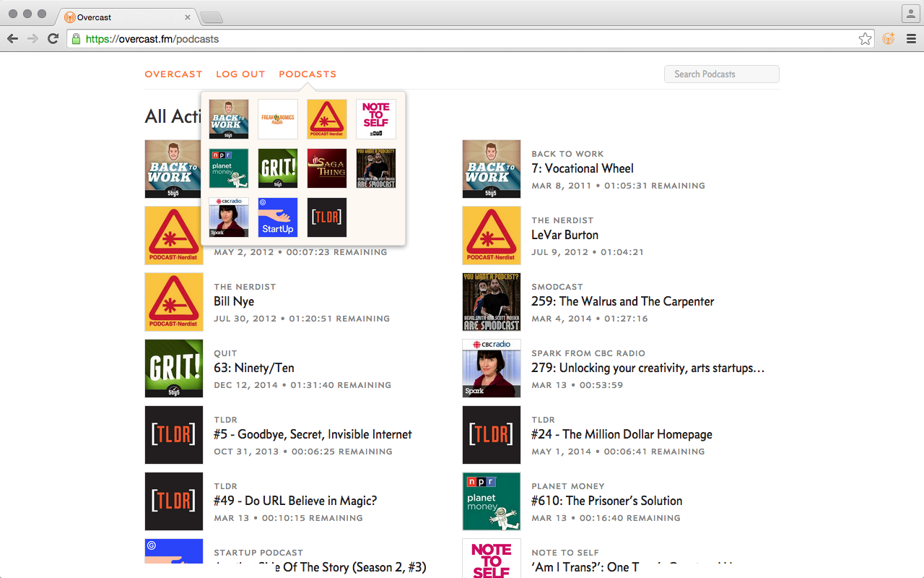Viewport: 924px width, 578px height.
Task: Open #24 - The Million Dollar Homepage
Action: click(x=622, y=434)
